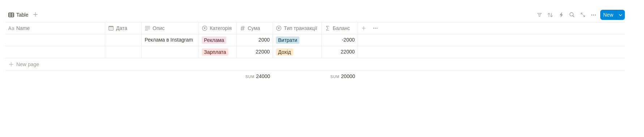Click the pink Реклама category tag

coord(214,40)
